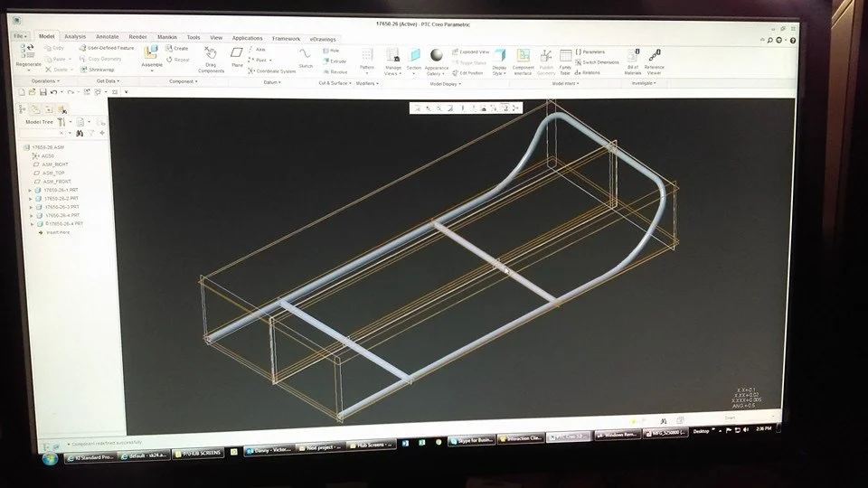The width and height of the screenshot is (868, 488).
Task: Click the Shrinkwrap command
Action: 98,70
